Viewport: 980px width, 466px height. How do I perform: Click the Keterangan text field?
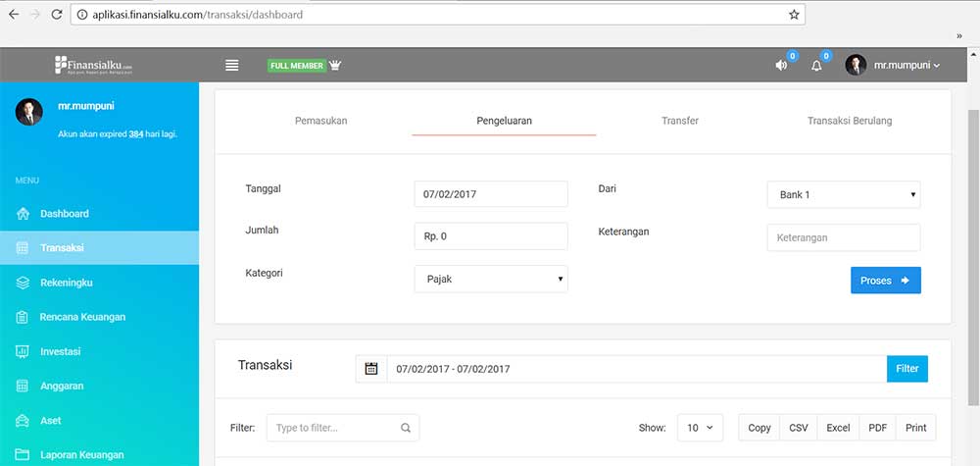click(x=844, y=237)
